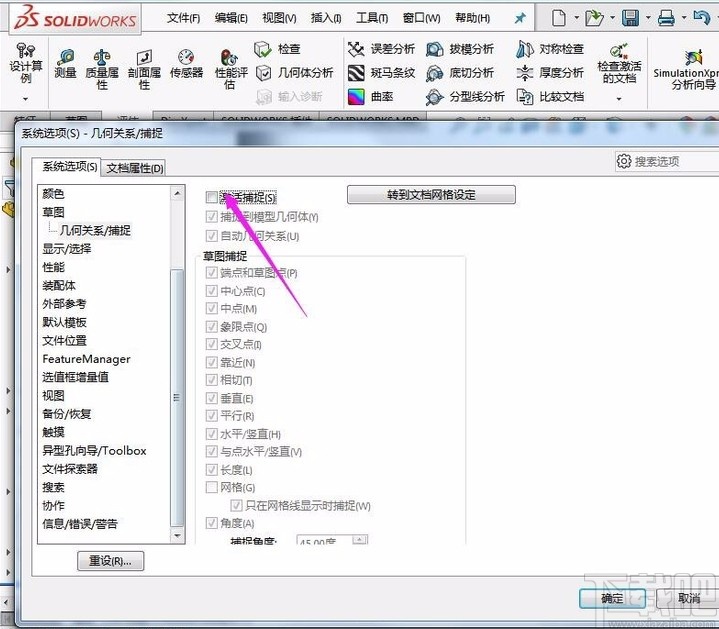Open the 视图(V) menu
Image resolution: width=719 pixels, height=629 pixels.
click(x=279, y=18)
